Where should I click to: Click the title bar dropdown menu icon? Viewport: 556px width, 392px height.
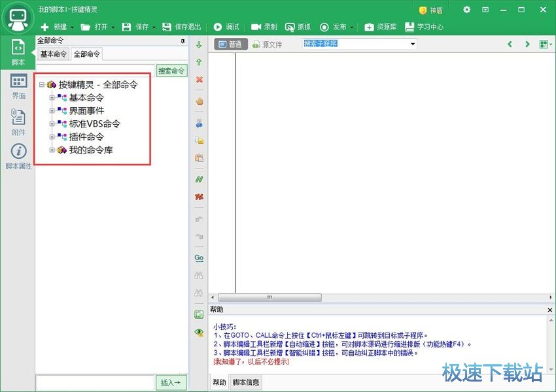[485, 10]
